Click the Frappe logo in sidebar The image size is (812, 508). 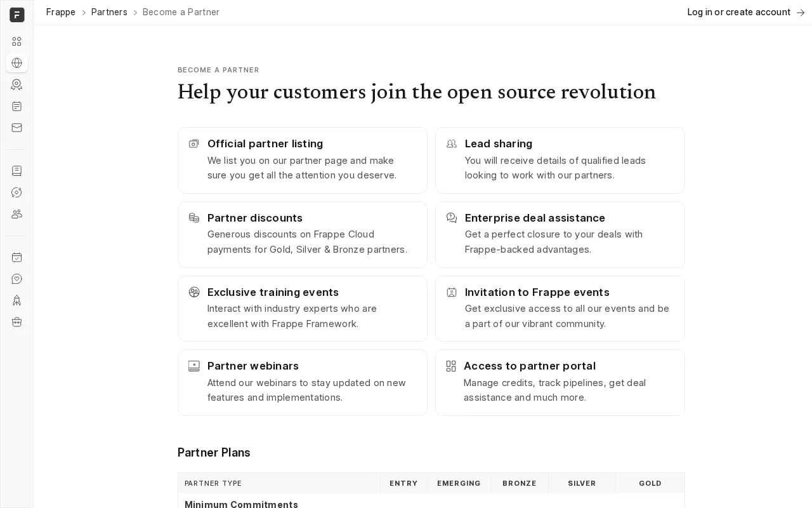[x=17, y=15]
